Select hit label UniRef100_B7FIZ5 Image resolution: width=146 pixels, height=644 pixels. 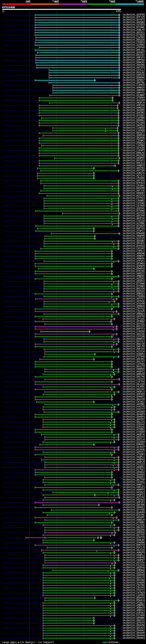(x=134, y=17)
